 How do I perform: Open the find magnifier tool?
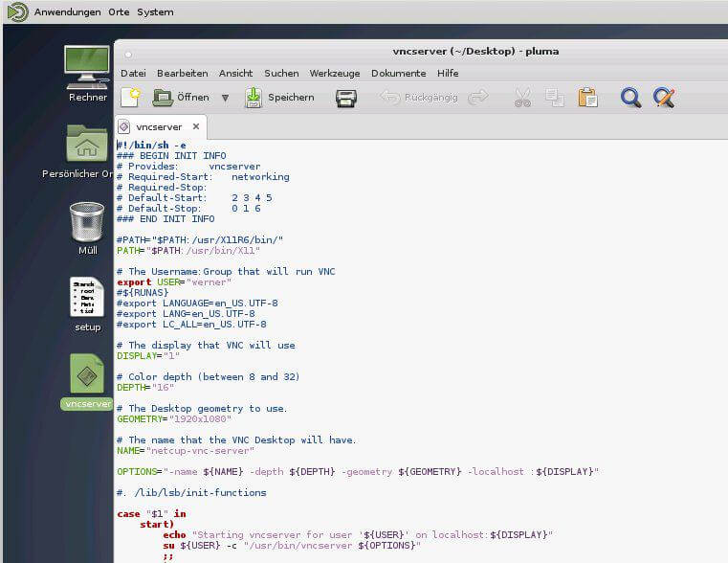click(x=630, y=98)
